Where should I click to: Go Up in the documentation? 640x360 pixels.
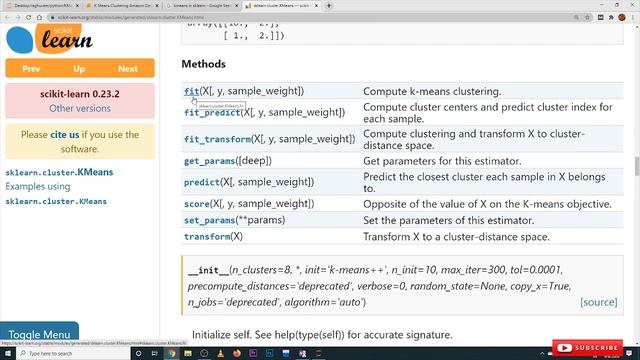click(79, 69)
